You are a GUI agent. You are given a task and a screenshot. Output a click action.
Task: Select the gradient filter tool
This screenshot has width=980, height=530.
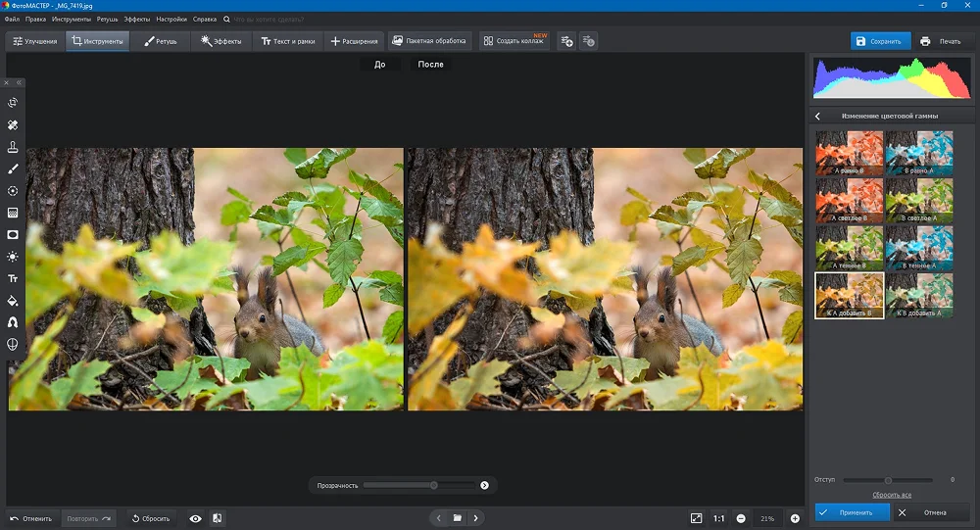click(x=13, y=213)
